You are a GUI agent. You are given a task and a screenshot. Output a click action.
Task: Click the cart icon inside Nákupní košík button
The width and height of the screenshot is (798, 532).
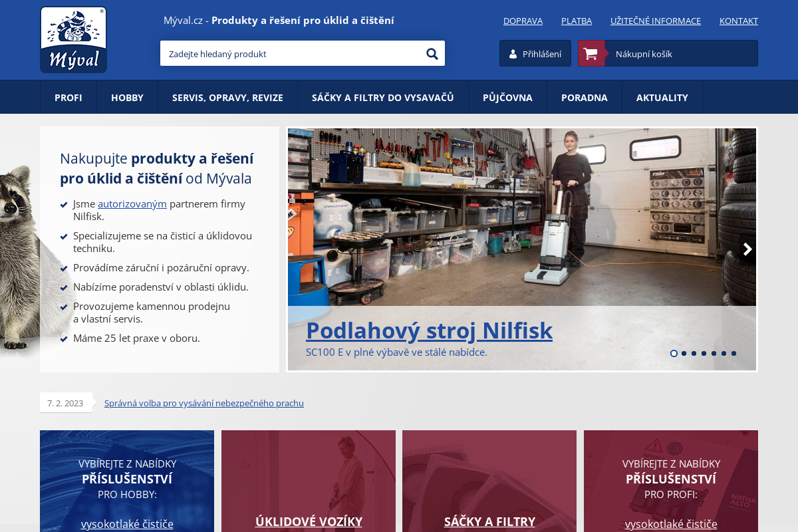591,53
